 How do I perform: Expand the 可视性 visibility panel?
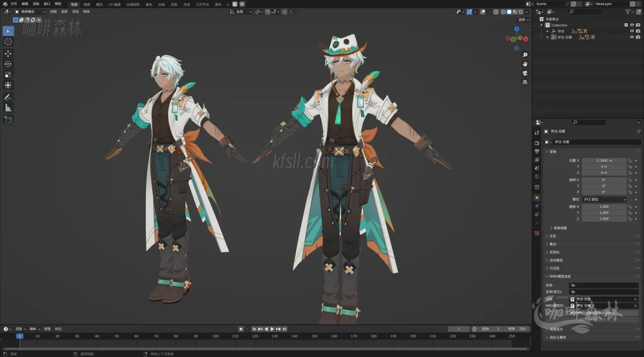pos(591,268)
